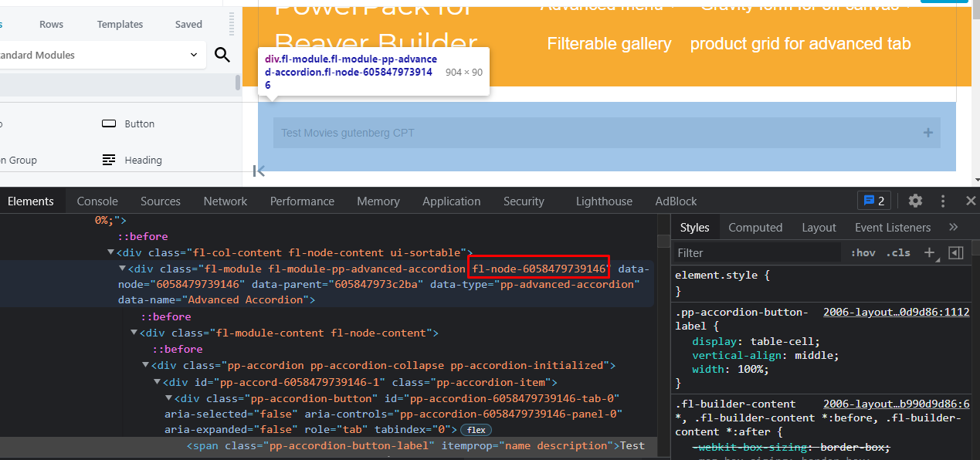The image size is (980, 460).
Task: Open the Lighthouse tab
Action: pyautogui.click(x=604, y=201)
